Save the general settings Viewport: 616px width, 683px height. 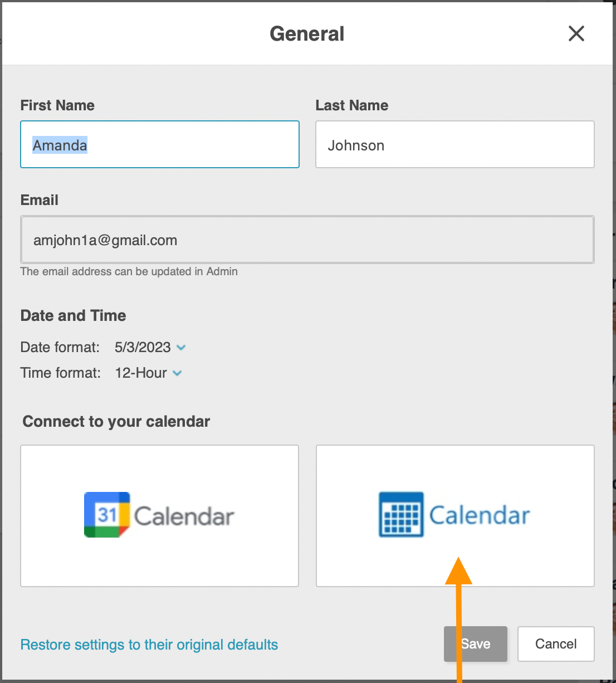click(475, 644)
